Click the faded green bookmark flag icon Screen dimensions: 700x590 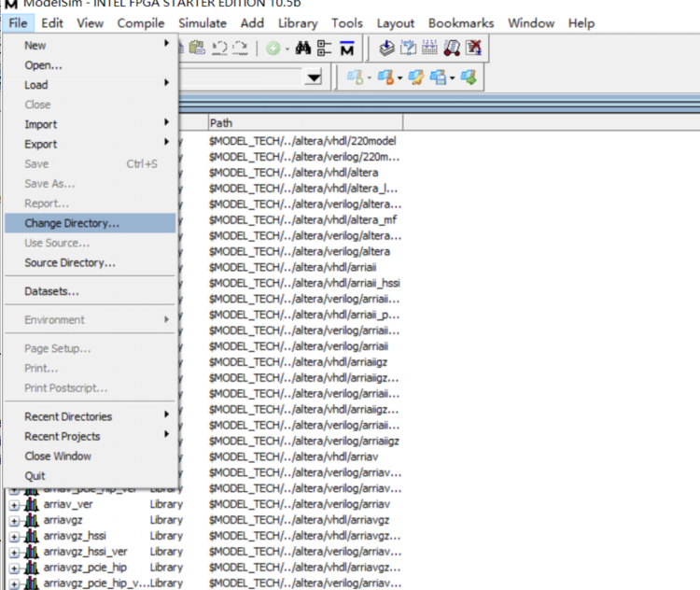point(356,77)
